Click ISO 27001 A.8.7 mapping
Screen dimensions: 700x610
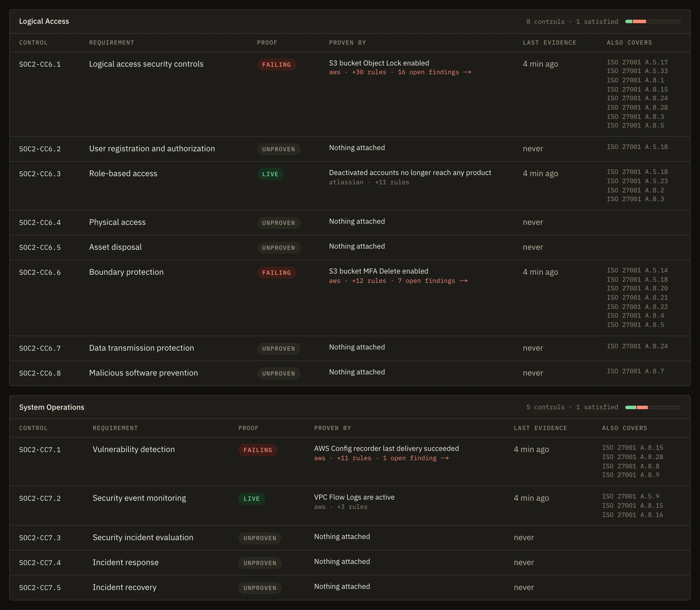[635, 372]
